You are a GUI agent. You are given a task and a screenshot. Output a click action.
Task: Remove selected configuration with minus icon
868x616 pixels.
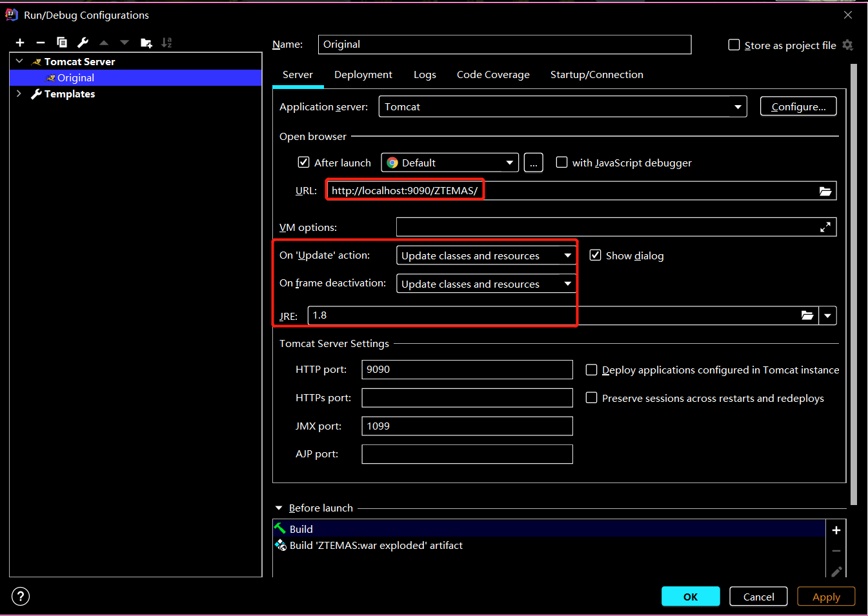(x=41, y=43)
